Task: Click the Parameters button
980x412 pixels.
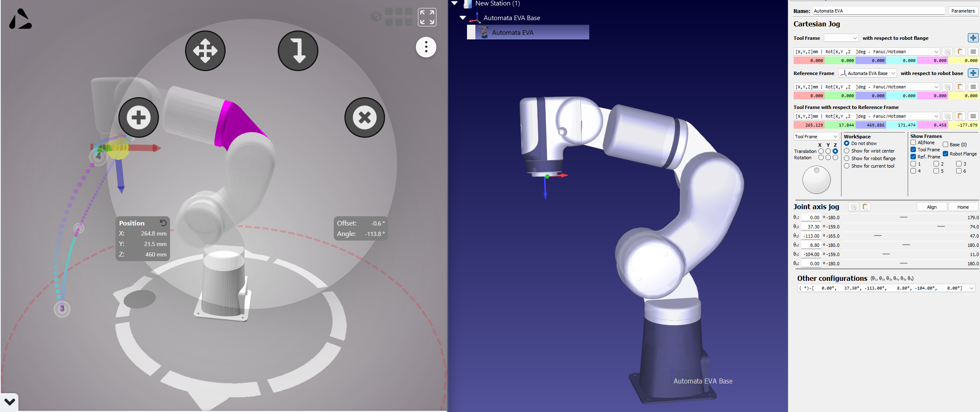Action: tap(963, 11)
